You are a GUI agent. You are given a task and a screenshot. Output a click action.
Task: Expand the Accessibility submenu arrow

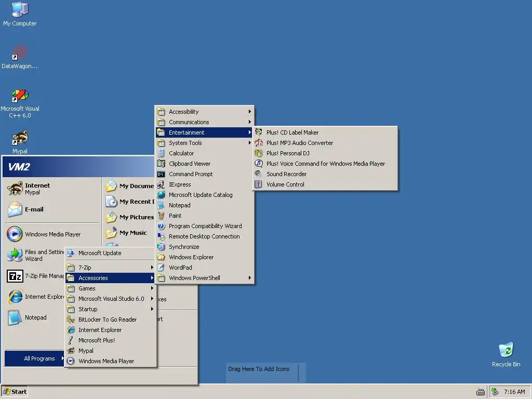coord(250,112)
